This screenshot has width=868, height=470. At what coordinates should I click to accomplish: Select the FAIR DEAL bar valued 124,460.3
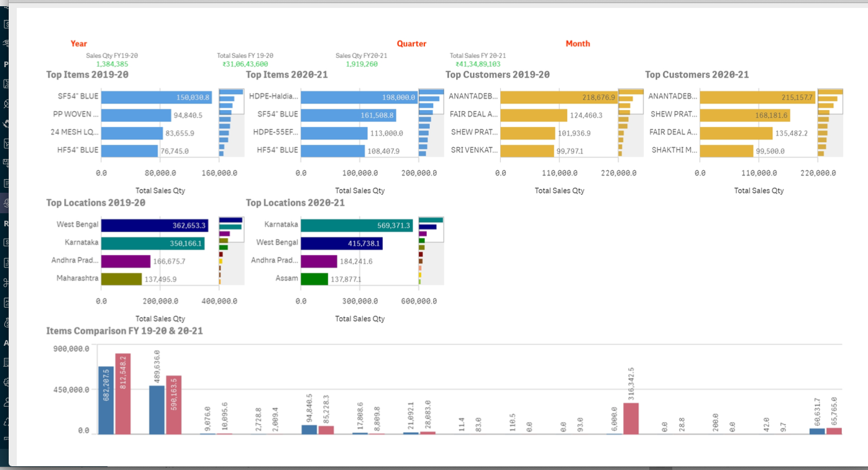(534, 115)
